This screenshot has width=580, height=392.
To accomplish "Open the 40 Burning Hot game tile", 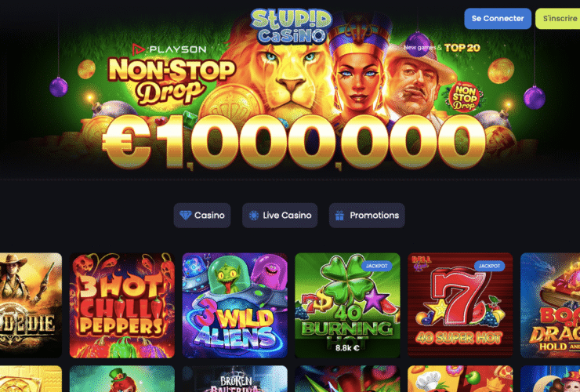I will [347, 306].
